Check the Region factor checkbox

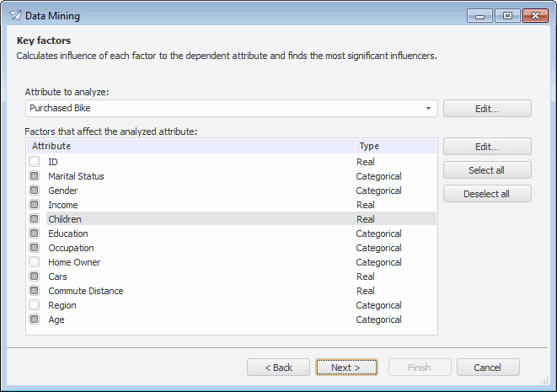[35, 305]
